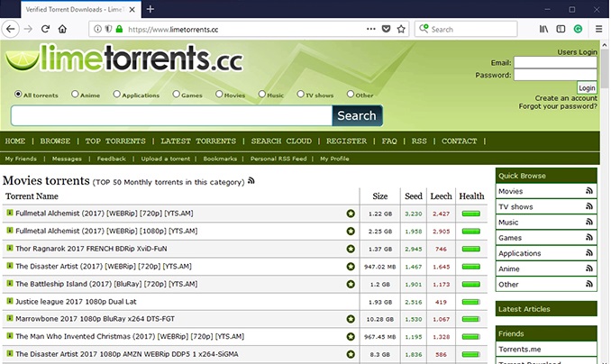Image resolution: width=611 pixels, height=364 pixels.
Task: Select the TV shows radio button
Action: pyautogui.click(x=300, y=94)
